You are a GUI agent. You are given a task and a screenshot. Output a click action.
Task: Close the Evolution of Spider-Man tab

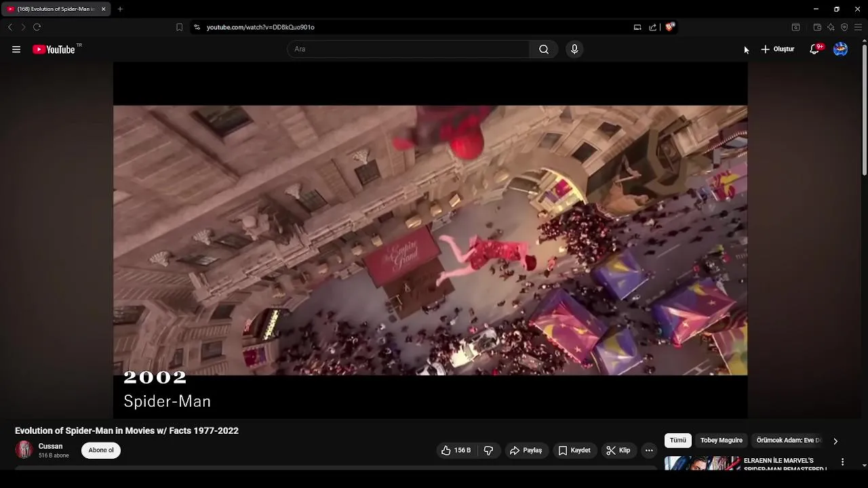pyautogui.click(x=103, y=9)
